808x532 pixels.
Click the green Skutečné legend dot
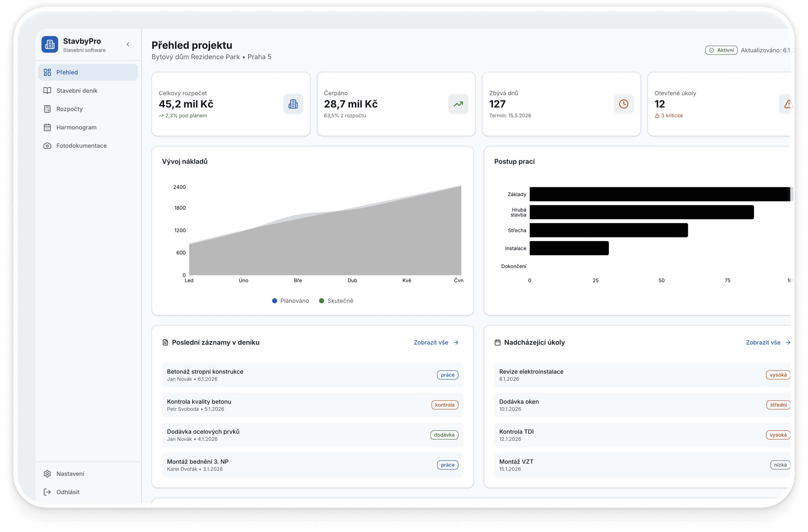point(322,301)
